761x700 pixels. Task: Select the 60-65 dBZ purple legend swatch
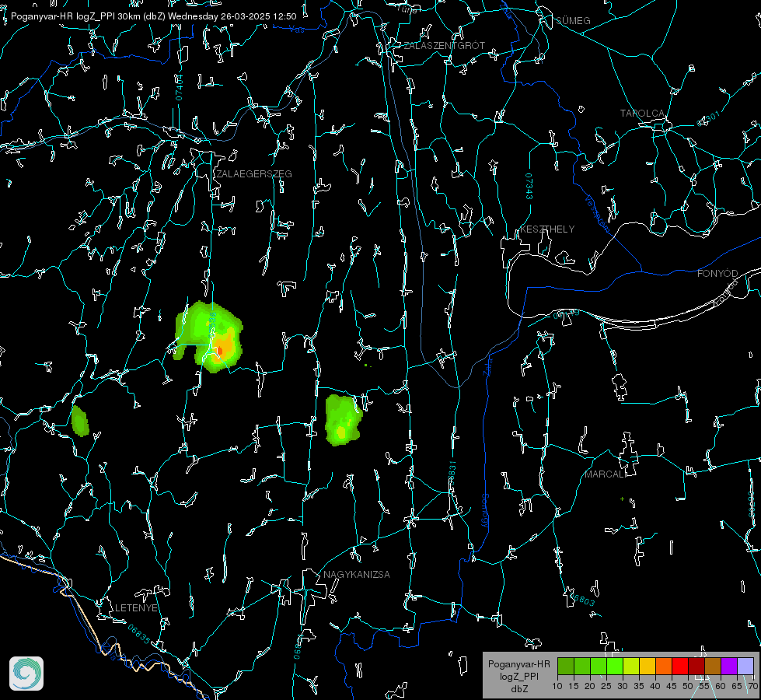728,666
